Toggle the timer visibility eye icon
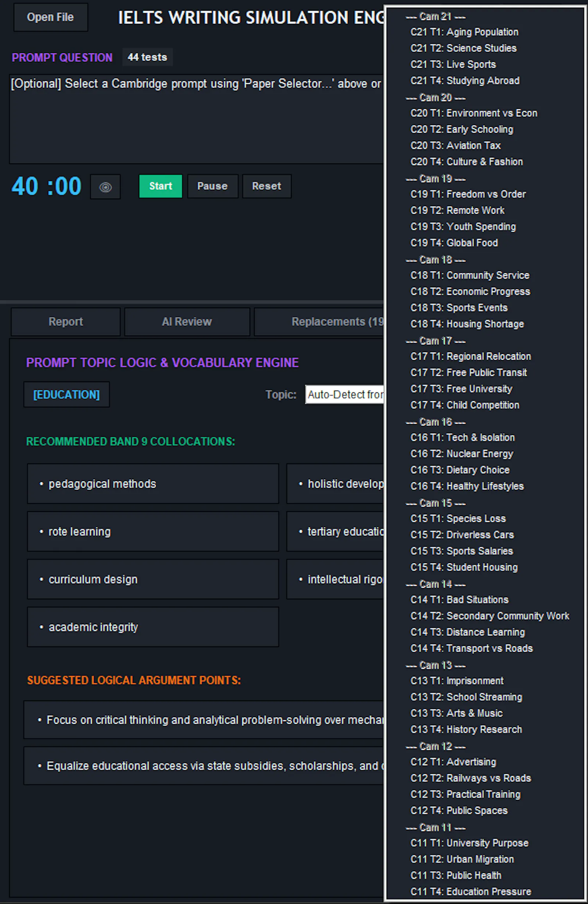 tap(105, 186)
